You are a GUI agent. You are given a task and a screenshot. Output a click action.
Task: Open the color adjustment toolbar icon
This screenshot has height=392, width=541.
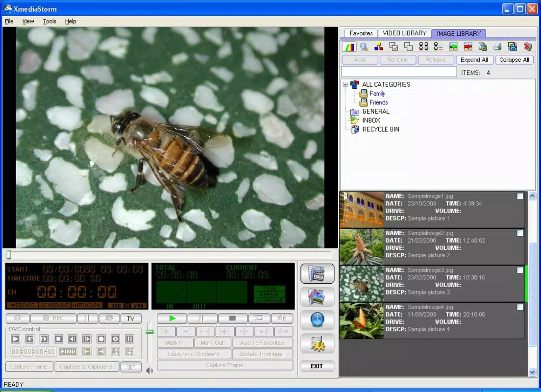(x=349, y=47)
